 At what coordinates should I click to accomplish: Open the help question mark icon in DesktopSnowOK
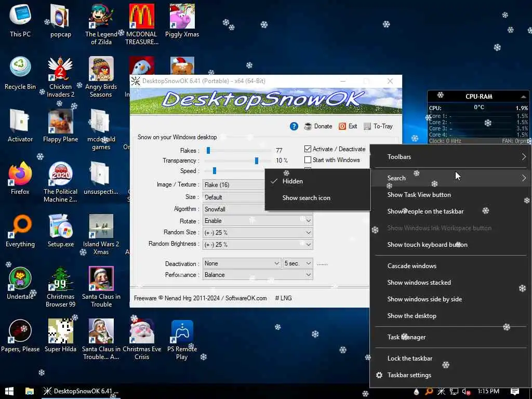coord(294,126)
